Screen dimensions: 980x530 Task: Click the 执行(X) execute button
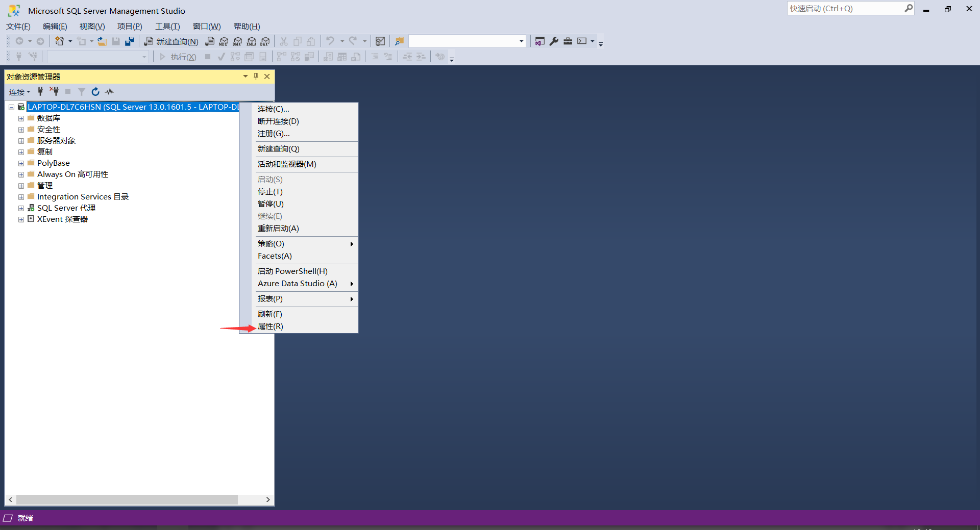point(178,57)
